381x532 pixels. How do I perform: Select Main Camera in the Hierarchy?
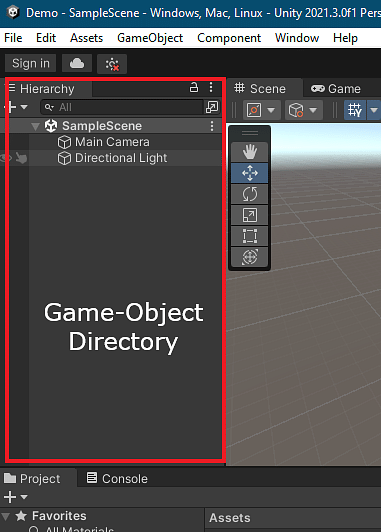pos(112,142)
